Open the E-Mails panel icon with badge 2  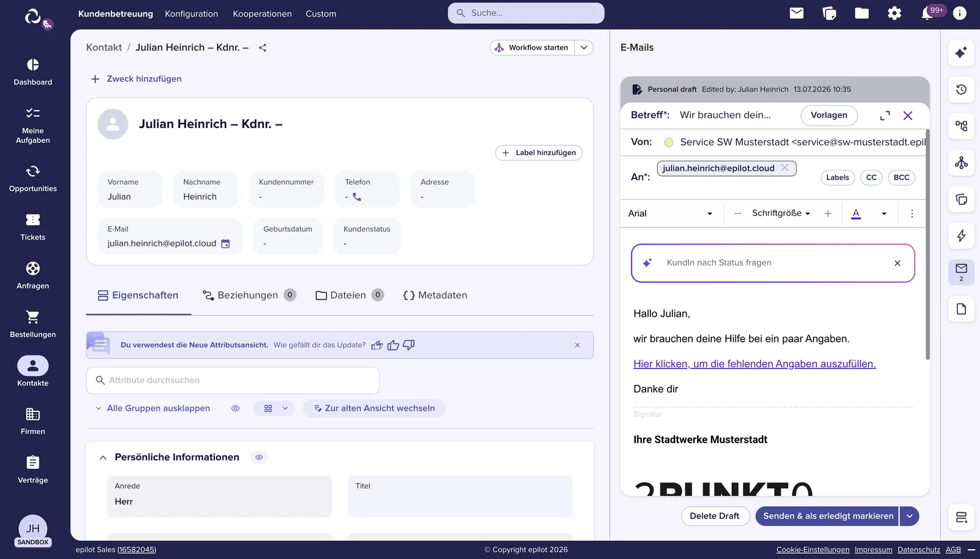pyautogui.click(x=961, y=272)
